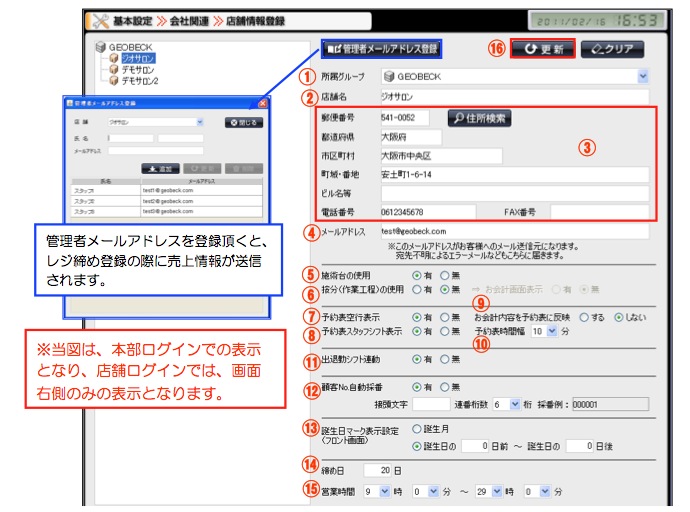
Task: Click 閉じる button in the popup
Action: 244,122
